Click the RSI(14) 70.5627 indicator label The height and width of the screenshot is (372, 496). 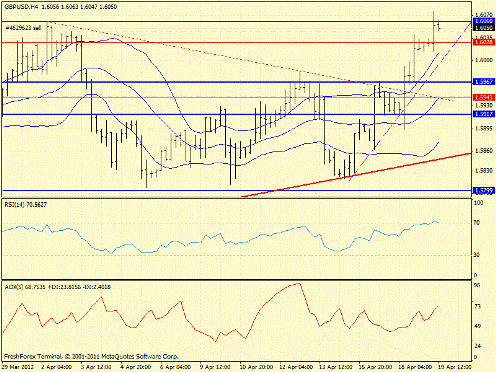point(26,204)
